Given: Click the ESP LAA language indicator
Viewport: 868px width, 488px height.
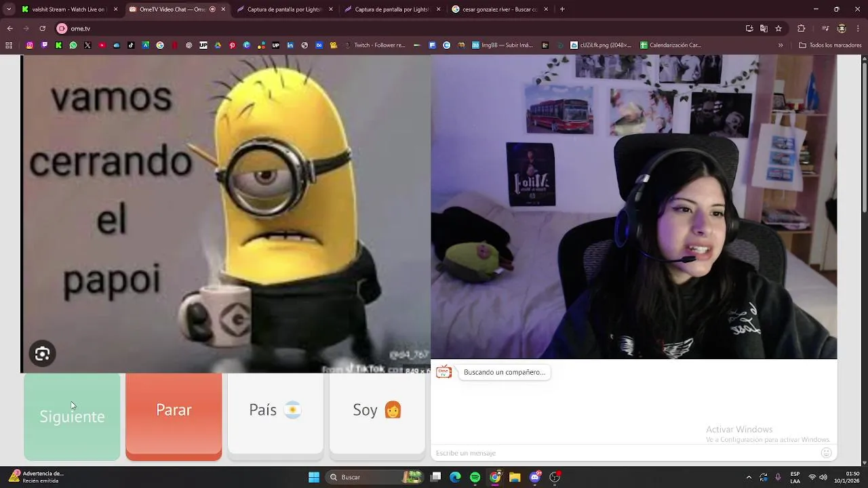Looking at the screenshot, I should (795, 477).
